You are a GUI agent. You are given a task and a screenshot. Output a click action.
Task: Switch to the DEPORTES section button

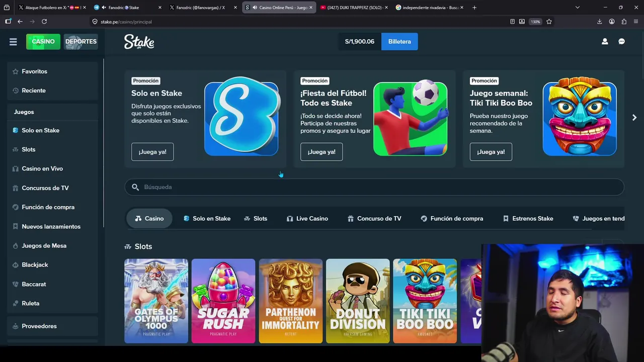point(80,42)
